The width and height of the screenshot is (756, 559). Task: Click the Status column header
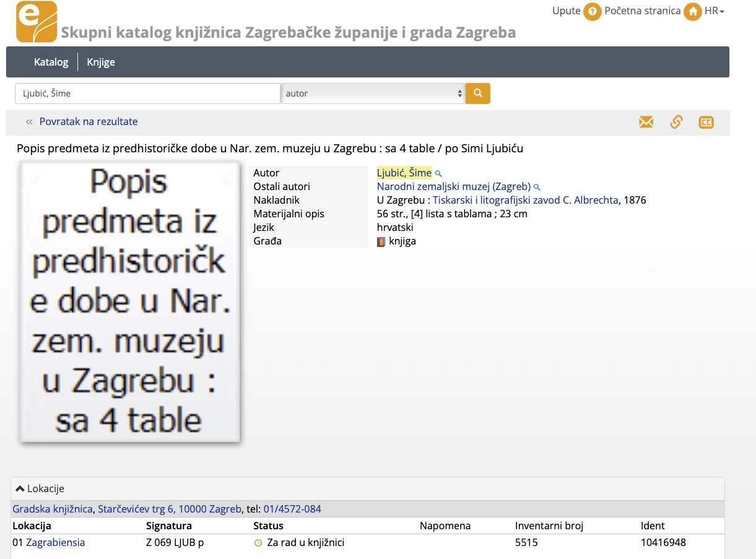click(268, 526)
